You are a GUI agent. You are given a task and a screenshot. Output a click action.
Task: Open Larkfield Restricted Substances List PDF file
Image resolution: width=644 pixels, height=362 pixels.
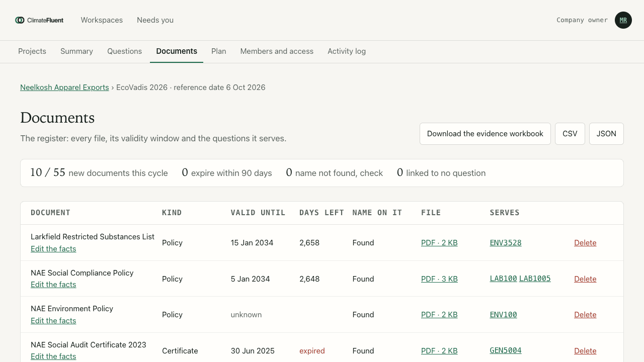pos(439,243)
